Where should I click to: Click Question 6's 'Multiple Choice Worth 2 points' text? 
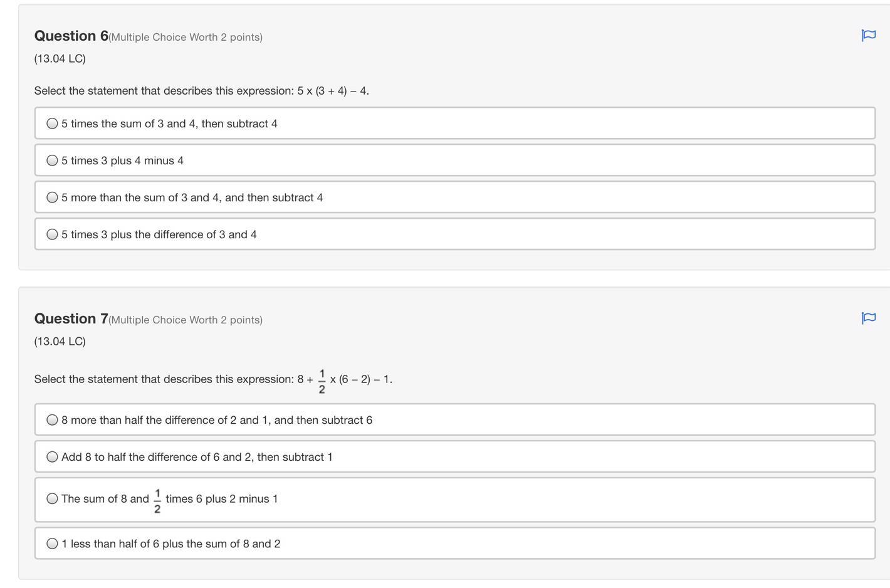(x=186, y=37)
